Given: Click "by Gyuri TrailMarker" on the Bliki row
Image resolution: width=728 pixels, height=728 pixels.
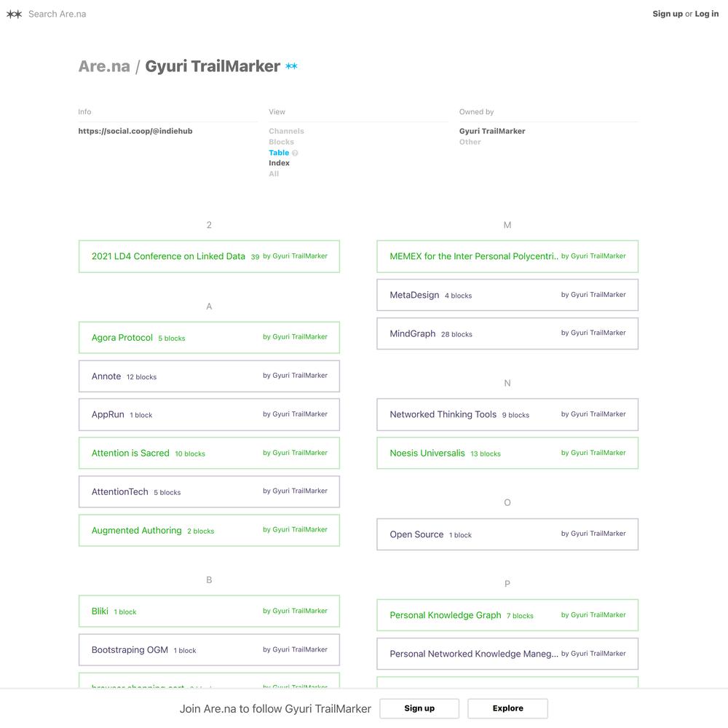Looking at the screenshot, I should pyautogui.click(x=296, y=611).
